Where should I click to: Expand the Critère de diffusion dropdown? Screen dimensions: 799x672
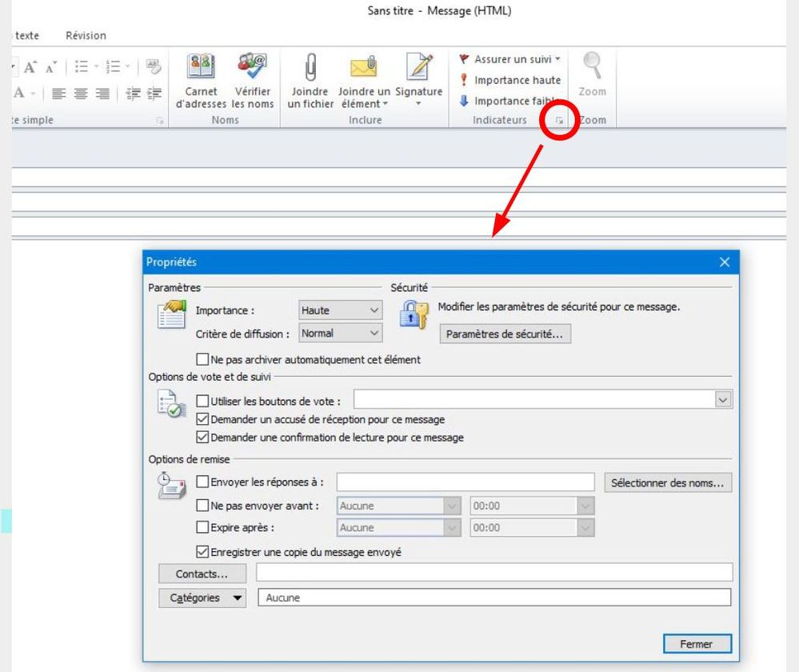(x=341, y=333)
